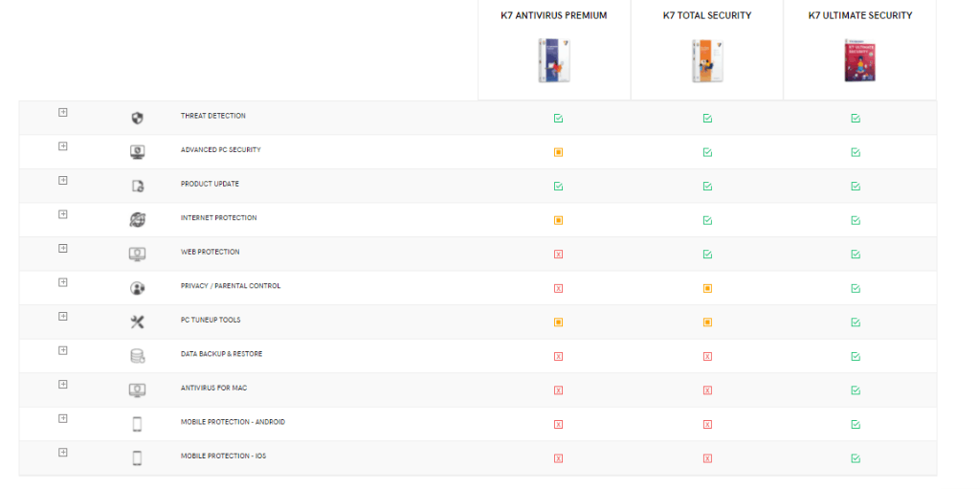Click the Privacy / Parental Control icon
The height and width of the screenshot is (489, 980).
(x=137, y=288)
